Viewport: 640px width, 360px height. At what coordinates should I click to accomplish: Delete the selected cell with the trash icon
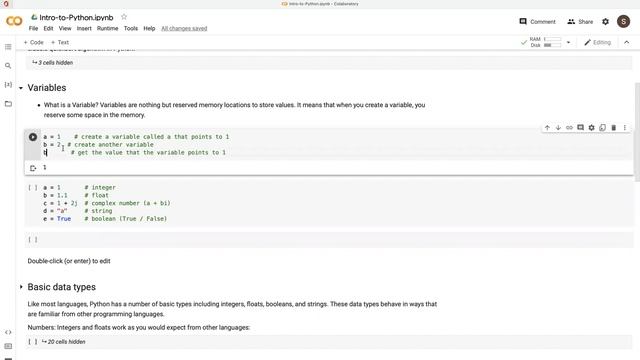(613, 128)
